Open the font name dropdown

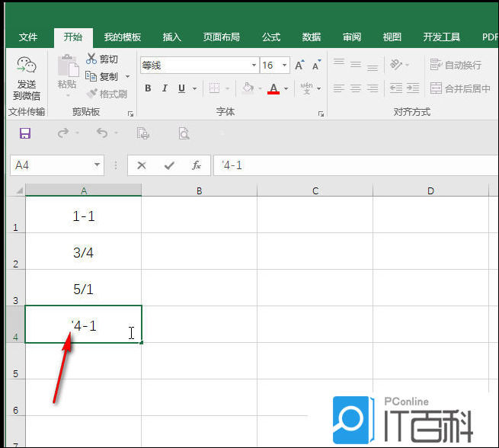[x=254, y=66]
